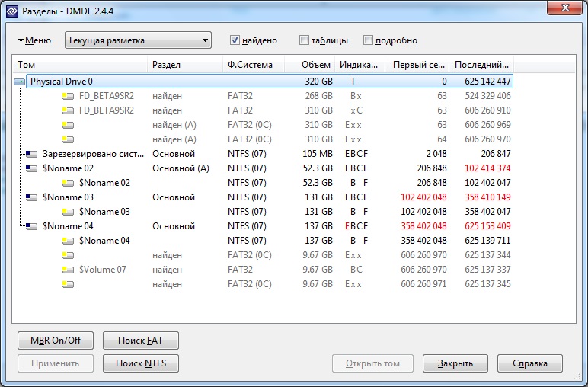The image size is (588, 387).
Task: Sort by the Ф.Система column header
Action: (253, 65)
